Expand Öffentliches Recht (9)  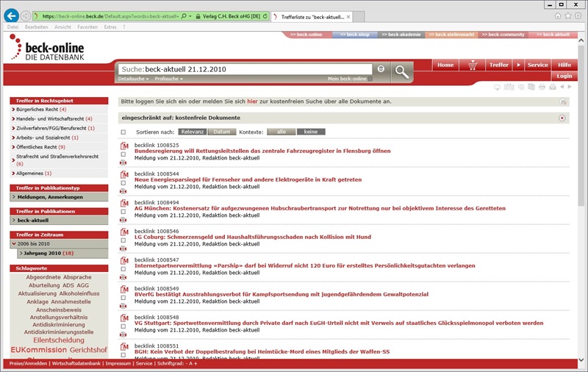click(x=40, y=147)
